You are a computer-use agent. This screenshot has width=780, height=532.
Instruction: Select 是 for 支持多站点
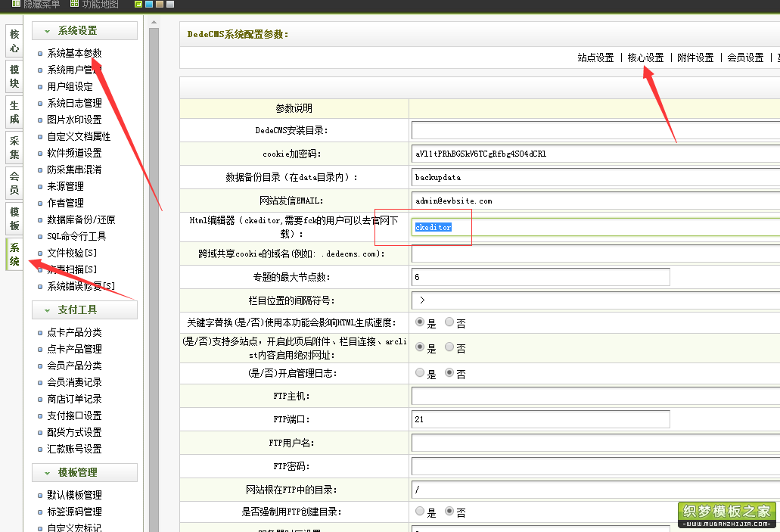pyautogui.click(x=420, y=347)
